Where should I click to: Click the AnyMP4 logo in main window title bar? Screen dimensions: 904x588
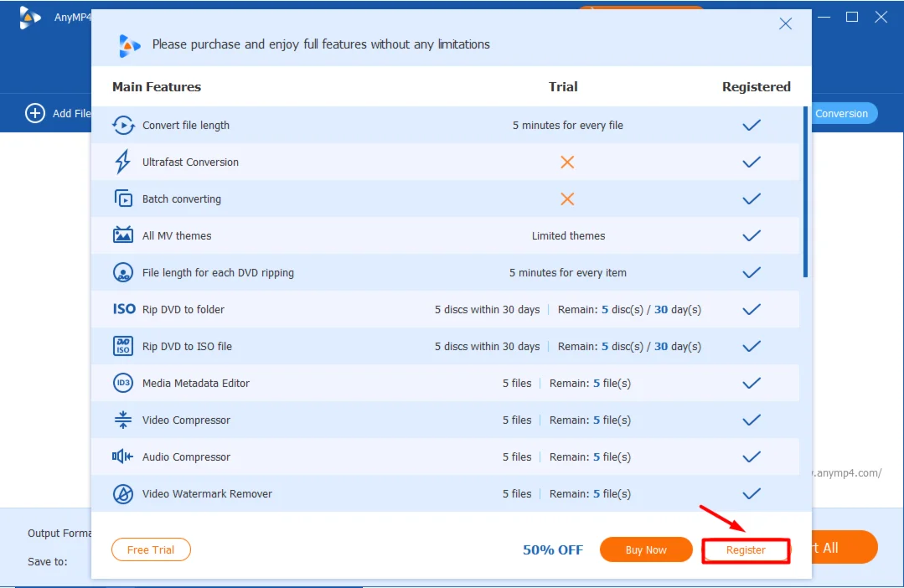tap(30, 18)
